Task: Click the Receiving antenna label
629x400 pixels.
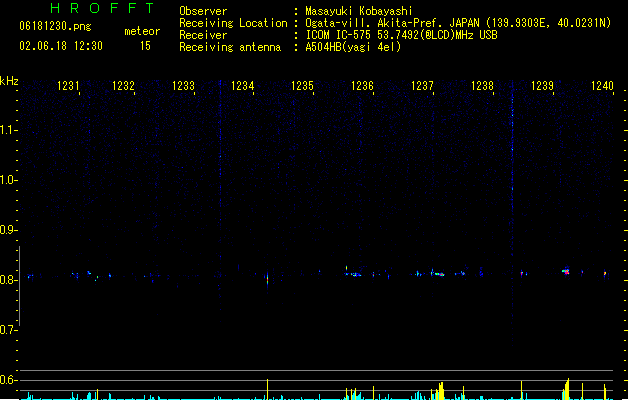Action: pyautogui.click(x=230, y=47)
